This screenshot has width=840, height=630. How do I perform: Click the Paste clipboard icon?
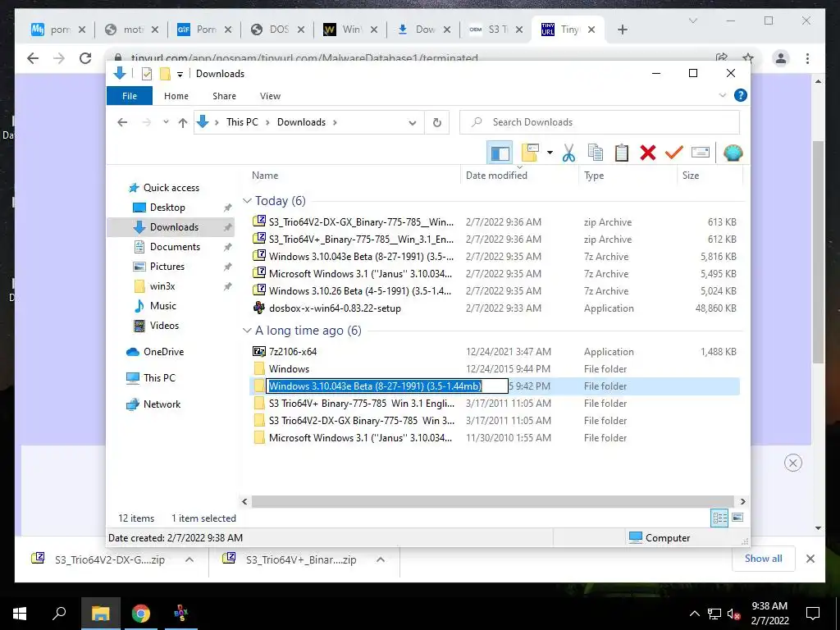[x=622, y=153]
